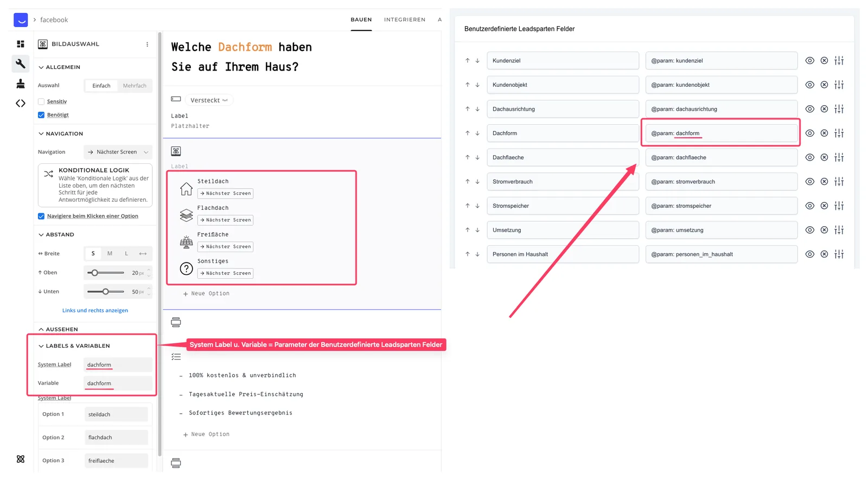Select Mehrfach selection mode

click(x=135, y=86)
